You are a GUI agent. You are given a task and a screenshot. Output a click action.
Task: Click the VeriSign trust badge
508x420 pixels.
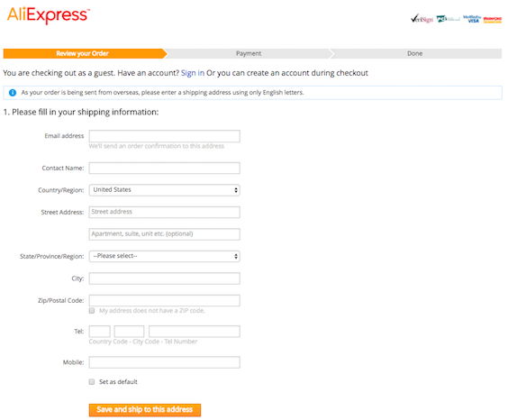[x=422, y=19]
